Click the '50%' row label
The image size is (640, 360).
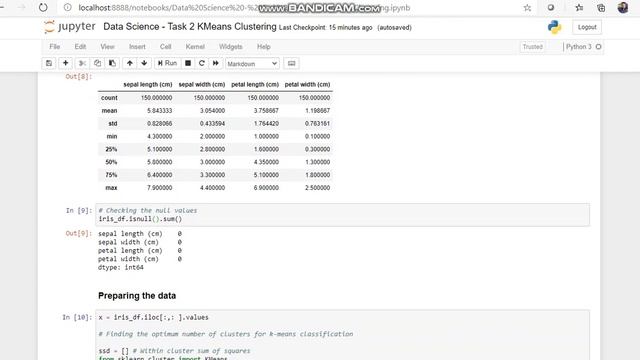[x=111, y=162]
